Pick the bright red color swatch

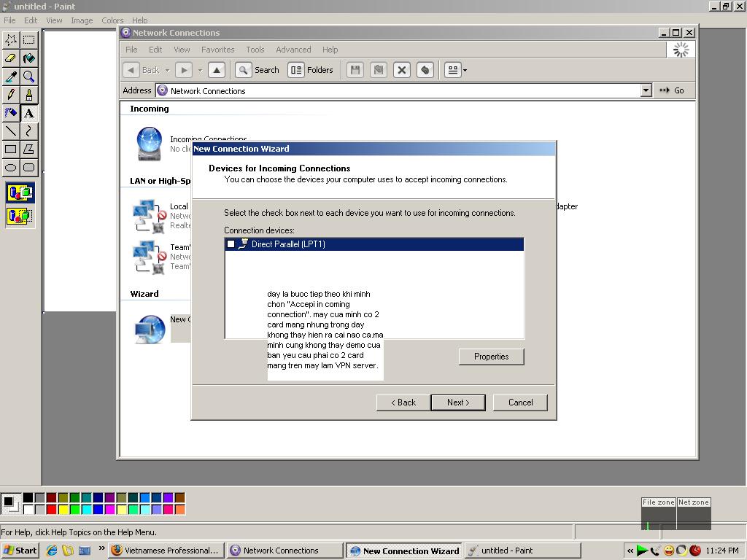(51, 509)
